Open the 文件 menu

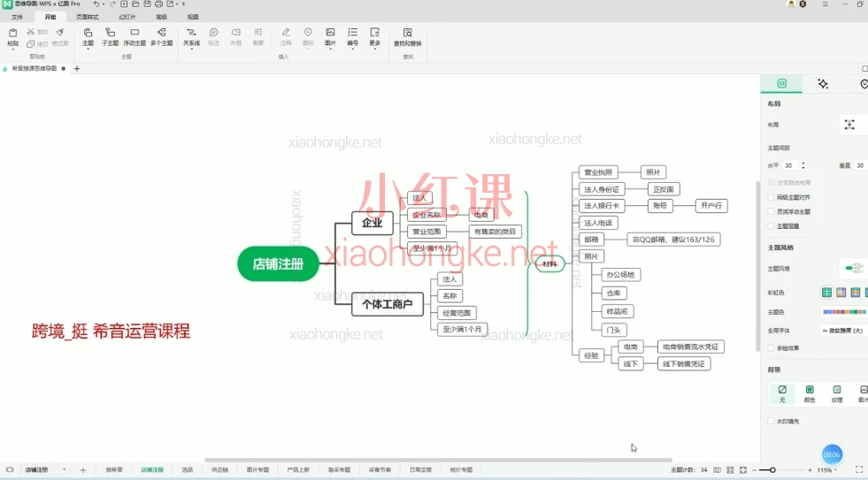17,17
